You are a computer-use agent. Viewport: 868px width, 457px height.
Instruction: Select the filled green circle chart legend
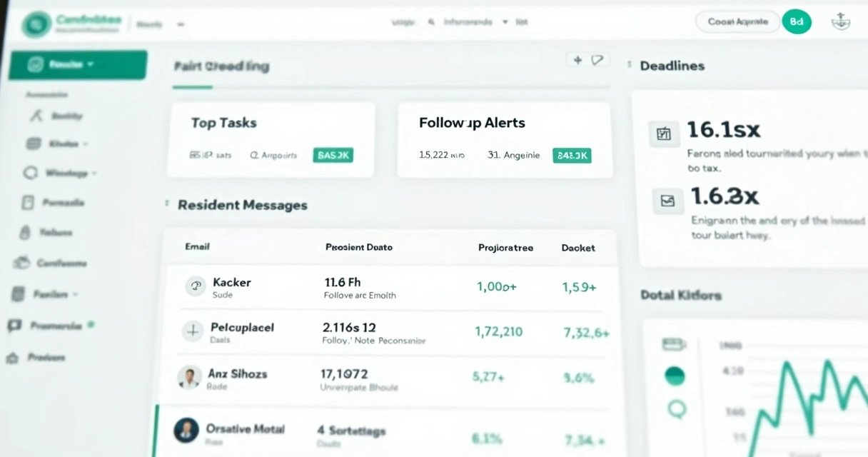pyautogui.click(x=675, y=376)
